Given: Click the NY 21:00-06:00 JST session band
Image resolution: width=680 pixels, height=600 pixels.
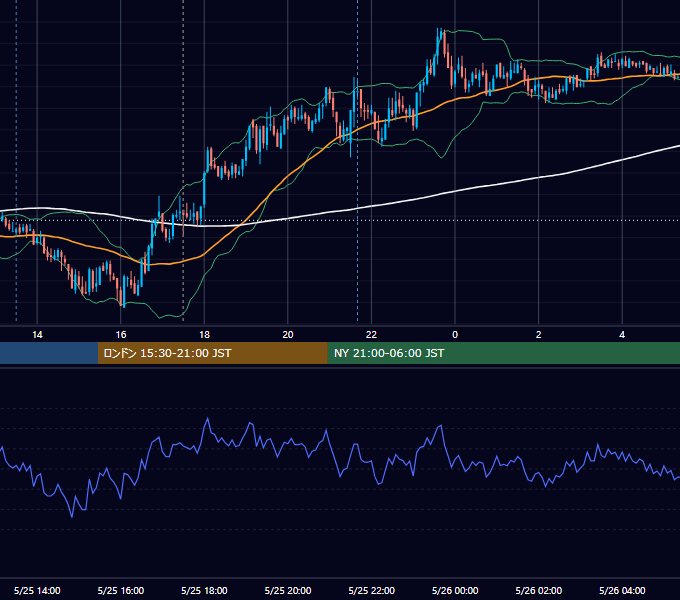Looking at the screenshot, I should point(503,353).
